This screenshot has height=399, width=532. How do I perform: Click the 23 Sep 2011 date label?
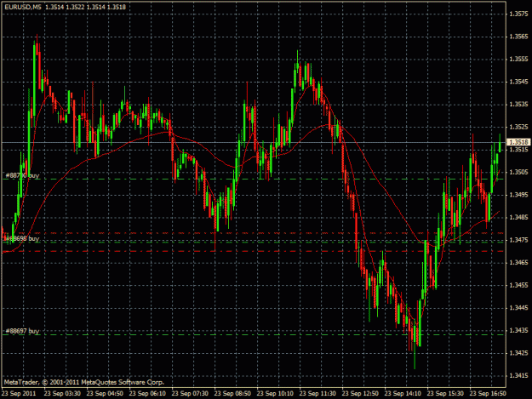click(19, 394)
